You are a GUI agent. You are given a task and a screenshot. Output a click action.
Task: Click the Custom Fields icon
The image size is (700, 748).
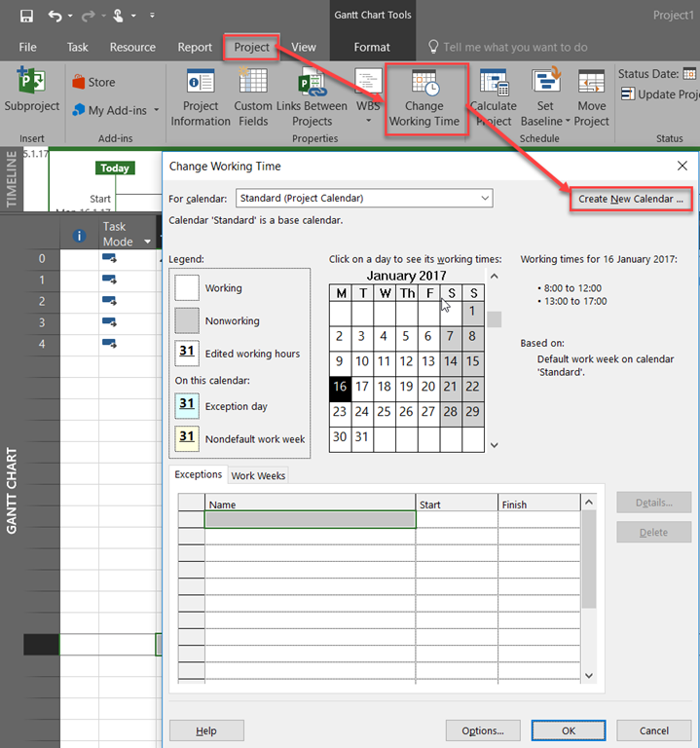point(253,98)
